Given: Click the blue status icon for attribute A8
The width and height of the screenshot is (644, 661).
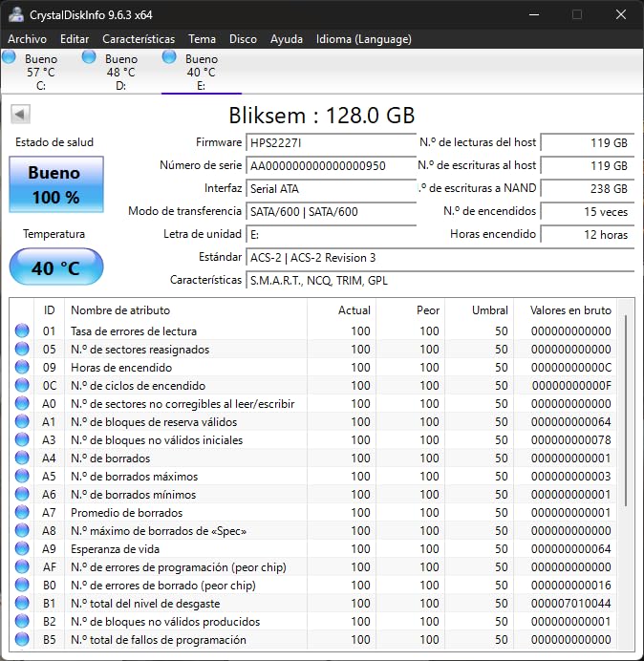Looking at the screenshot, I should click(22, 530).
